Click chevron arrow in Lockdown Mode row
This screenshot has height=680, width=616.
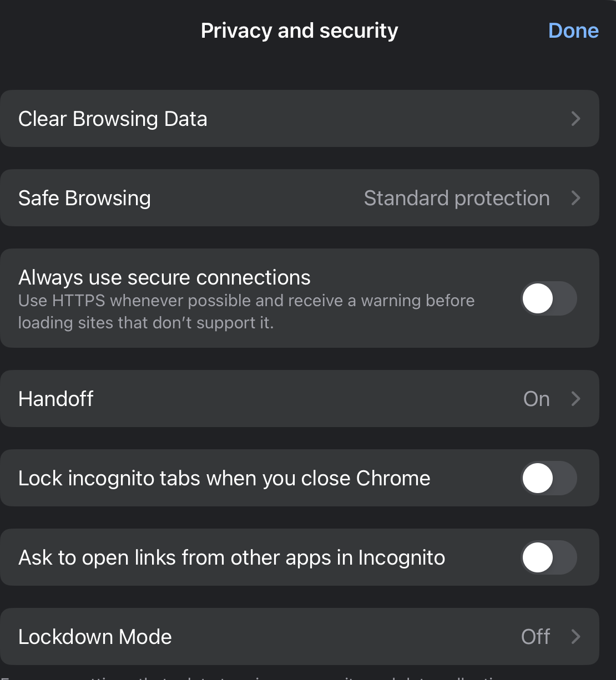[x=575, y=637]
